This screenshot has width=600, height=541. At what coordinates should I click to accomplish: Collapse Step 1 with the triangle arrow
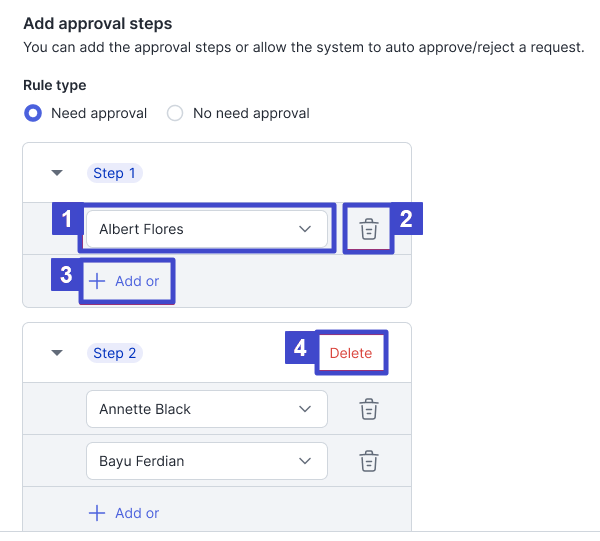[x=57, y=173]
